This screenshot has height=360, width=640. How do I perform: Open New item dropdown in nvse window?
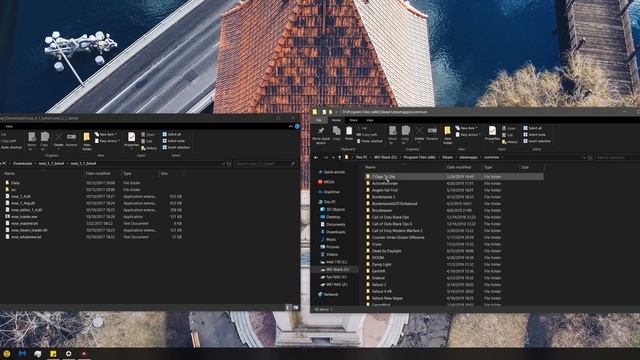[x=106, y=134]
